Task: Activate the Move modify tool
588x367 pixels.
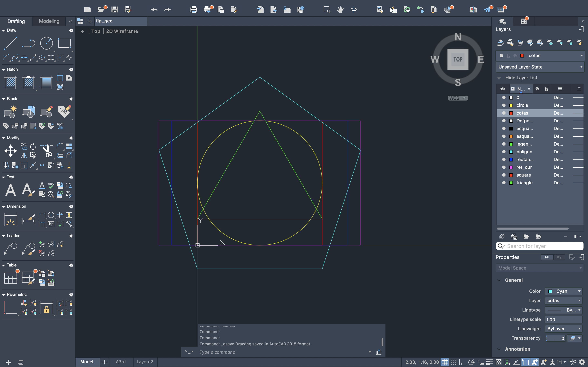Action: [x=10, y=151]
